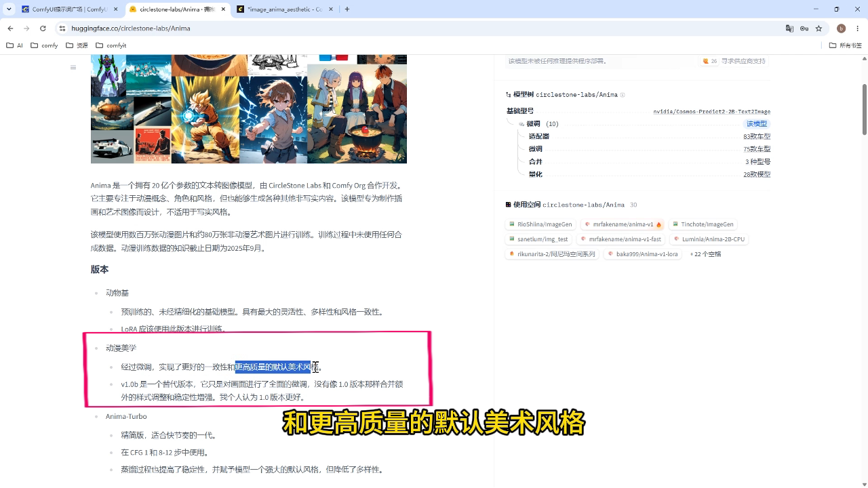This screenshot has width=868, height=488.
Task: Open the 75款车型 finetunes link
Action: pos(757,149)
